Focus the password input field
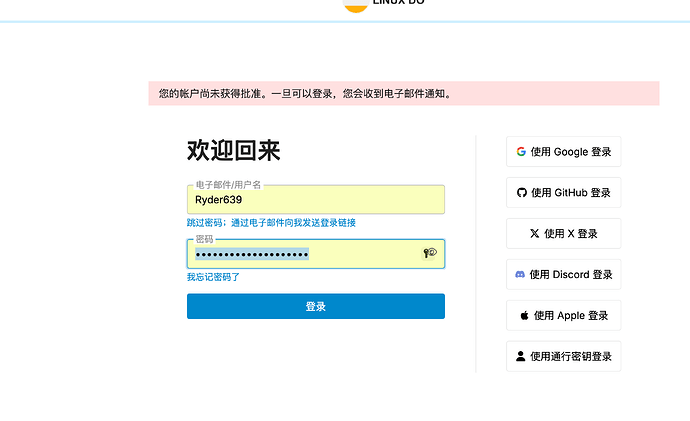Screen dimensions: 690x421 point(316,254)
